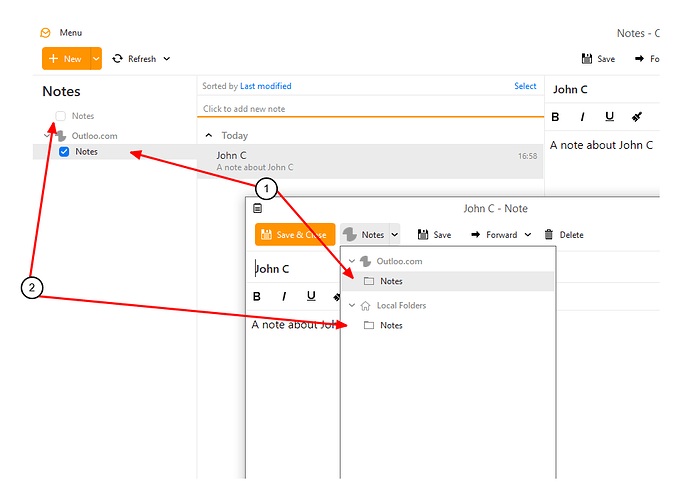
Task: Apply Italic in main note editor toolbar
Action: click(582, 117)
